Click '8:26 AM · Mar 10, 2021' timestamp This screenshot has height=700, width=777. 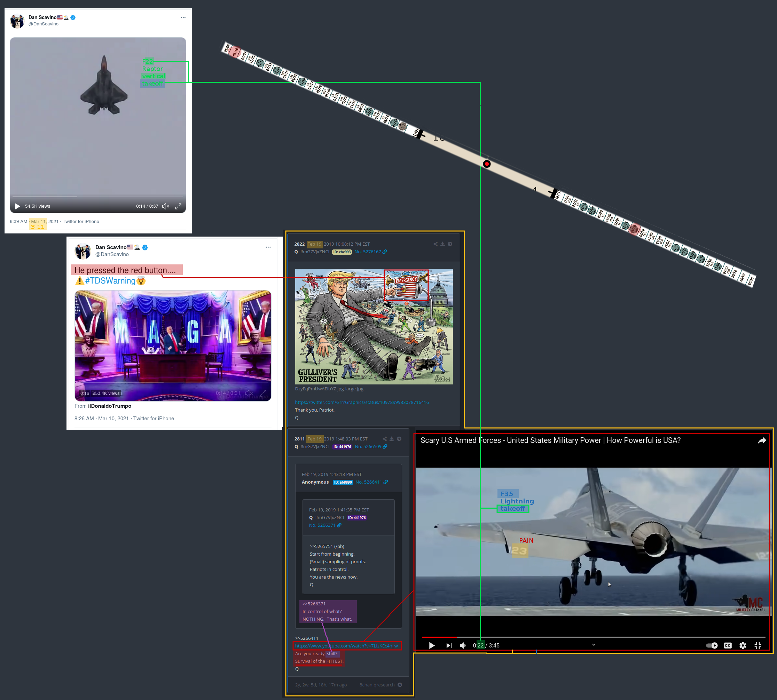click(102, 419)
